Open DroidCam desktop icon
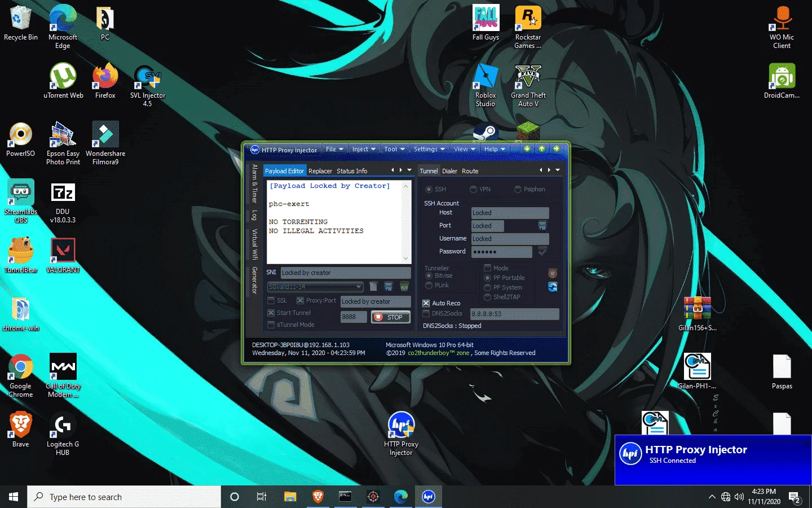Screen dimensions: 812x508 782,81
